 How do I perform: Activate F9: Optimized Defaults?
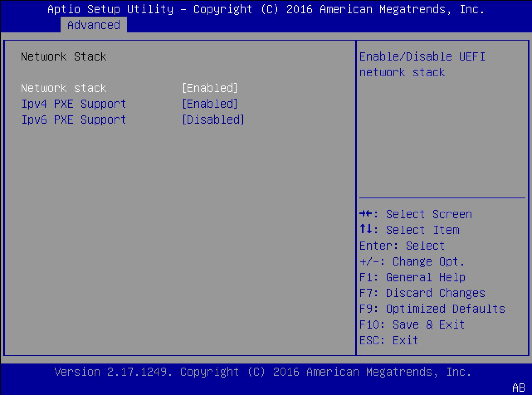click(432, 309)
